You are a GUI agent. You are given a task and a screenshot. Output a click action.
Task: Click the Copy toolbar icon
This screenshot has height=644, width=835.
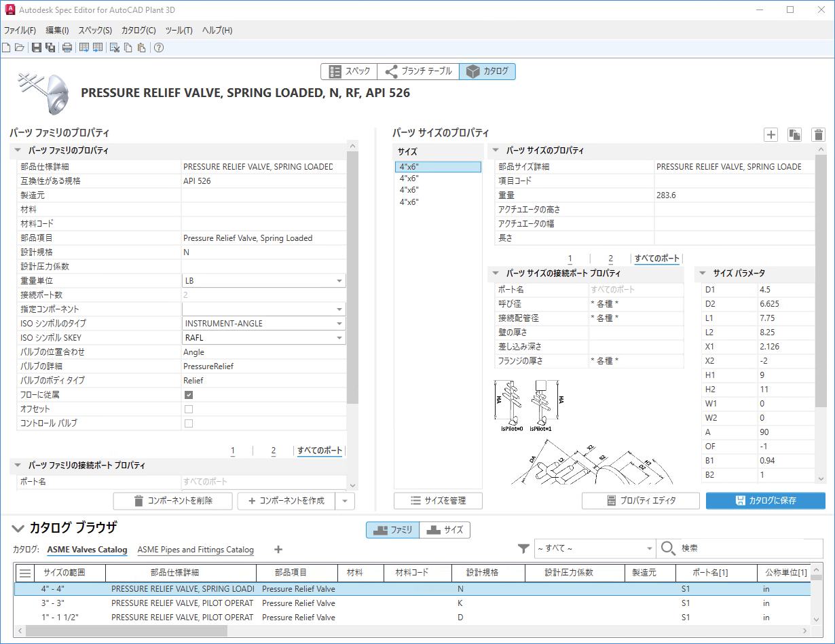(128, 48)
